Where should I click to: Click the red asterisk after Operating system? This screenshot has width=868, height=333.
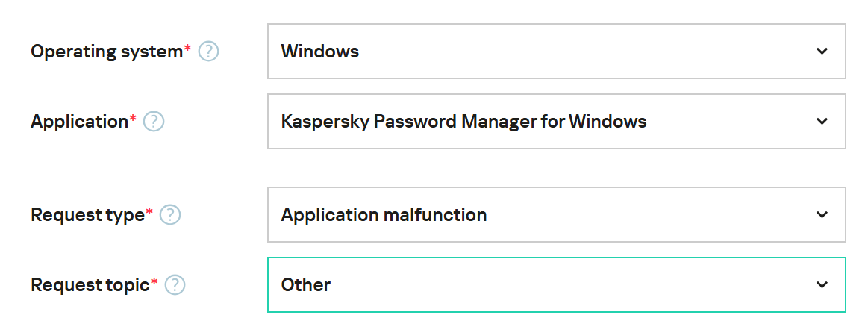coord(187,49)
